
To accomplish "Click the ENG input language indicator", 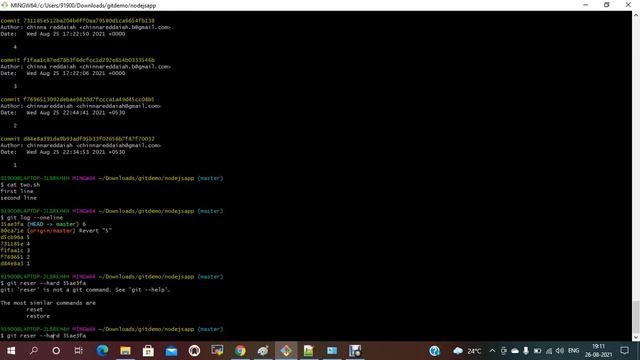I will pyautogui.click(x=573, y=351).
